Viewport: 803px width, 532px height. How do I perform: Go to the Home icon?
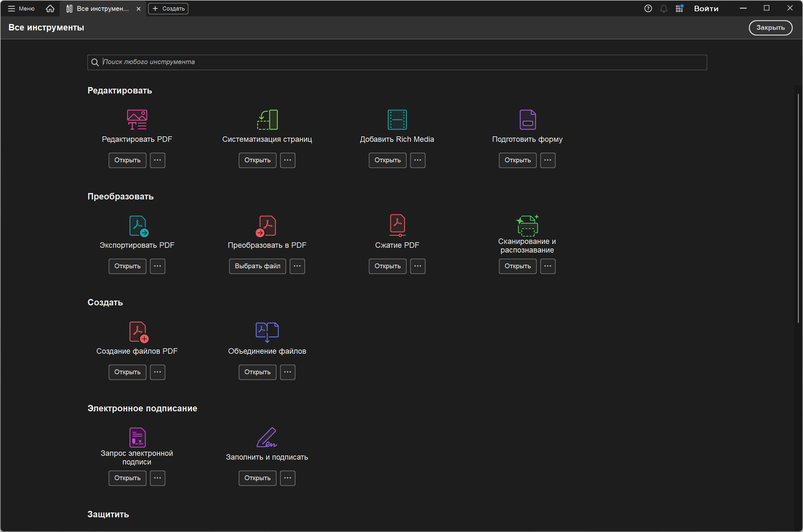click(x=50, y=8)
